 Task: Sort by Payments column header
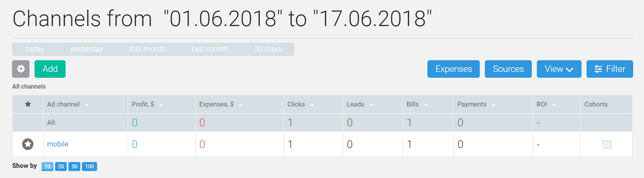[x=472, y=104]
